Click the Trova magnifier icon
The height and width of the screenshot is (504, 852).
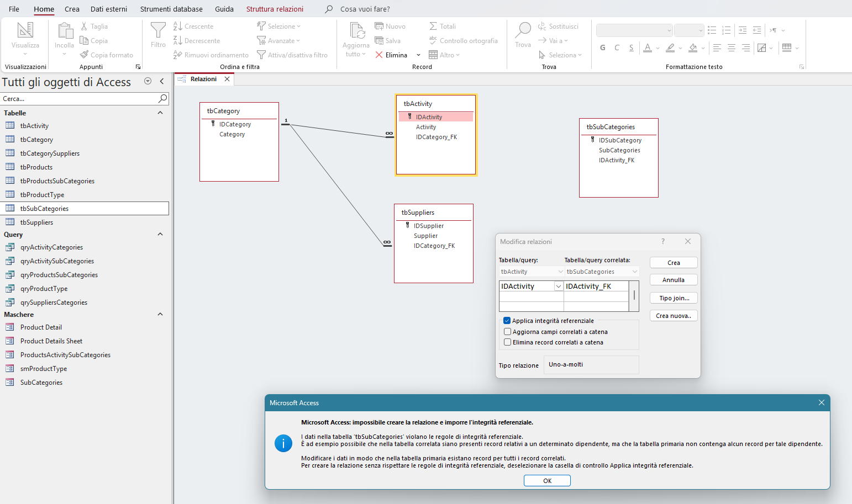[x=523, y=30]
